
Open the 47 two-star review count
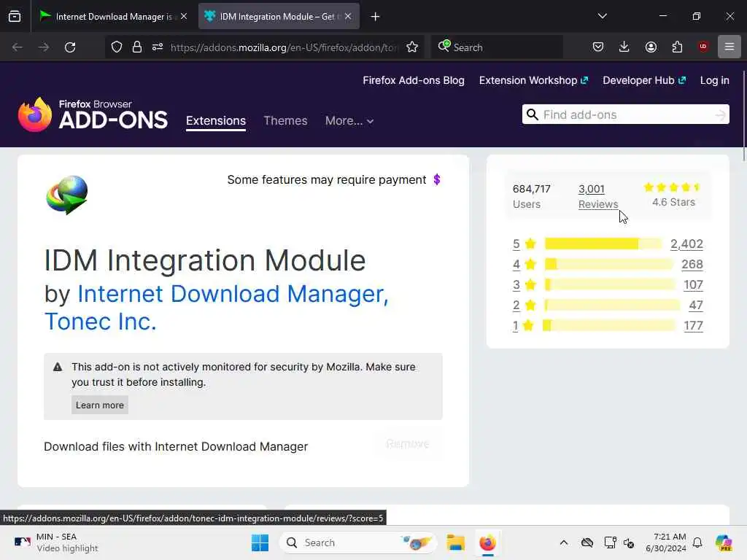[x=696, y=306]
